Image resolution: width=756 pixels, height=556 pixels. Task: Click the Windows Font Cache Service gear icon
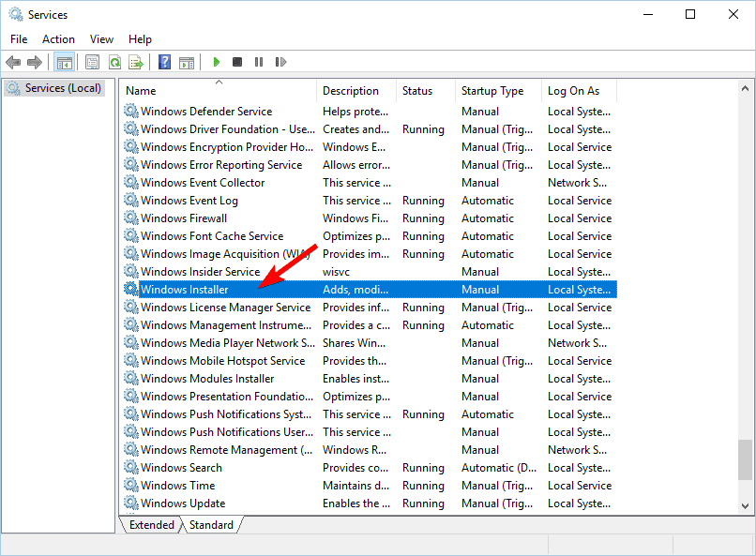(x=130, y=235)
